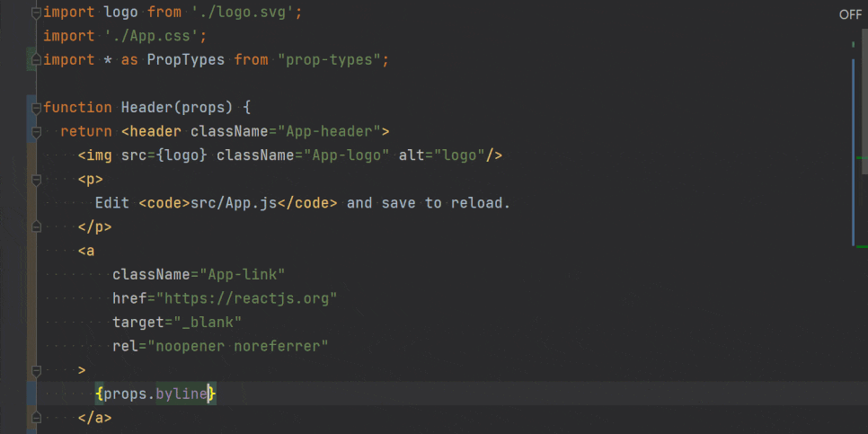Viewport: 868px width, 434px height.
Task: Click the blue change bar in the right stripe
Action: [x=854, y=152]
